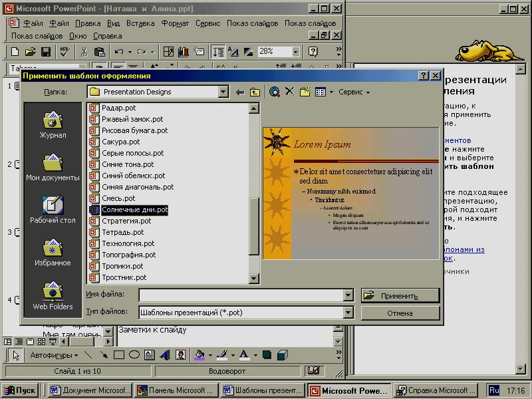
Task: Switch to Normal view button
Action: (x=7, y=342)
